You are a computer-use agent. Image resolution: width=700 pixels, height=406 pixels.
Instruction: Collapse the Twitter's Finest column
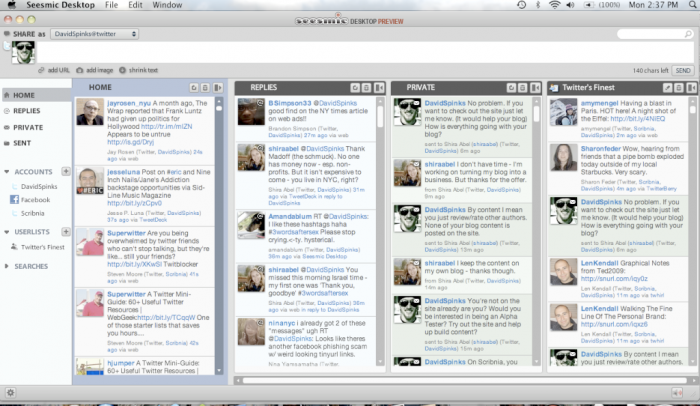[691, 88]
